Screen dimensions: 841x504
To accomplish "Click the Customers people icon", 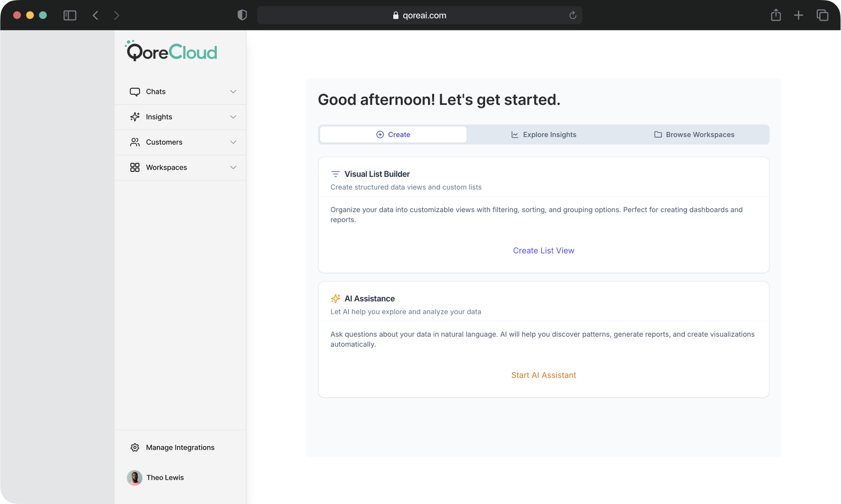I will pos(135,142).
